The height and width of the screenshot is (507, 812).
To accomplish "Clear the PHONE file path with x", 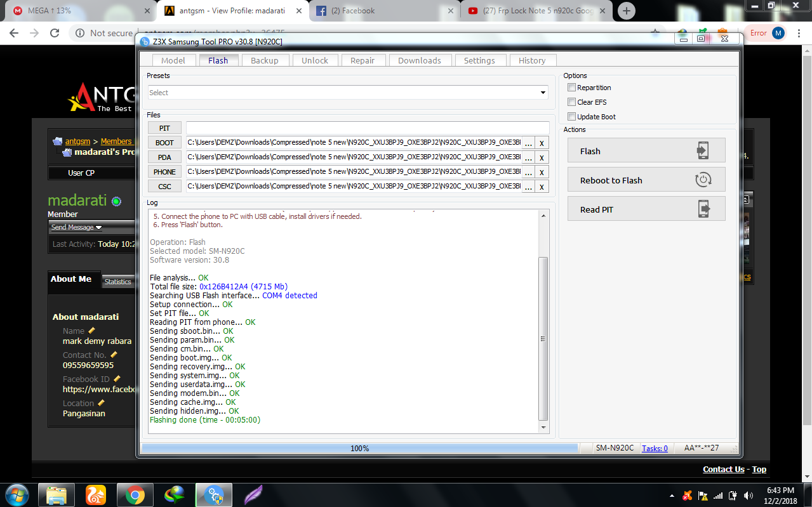I will pos(542,172).
